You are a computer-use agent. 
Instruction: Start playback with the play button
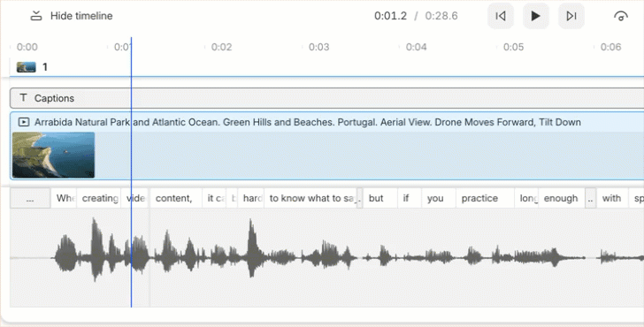pos(535,16)
